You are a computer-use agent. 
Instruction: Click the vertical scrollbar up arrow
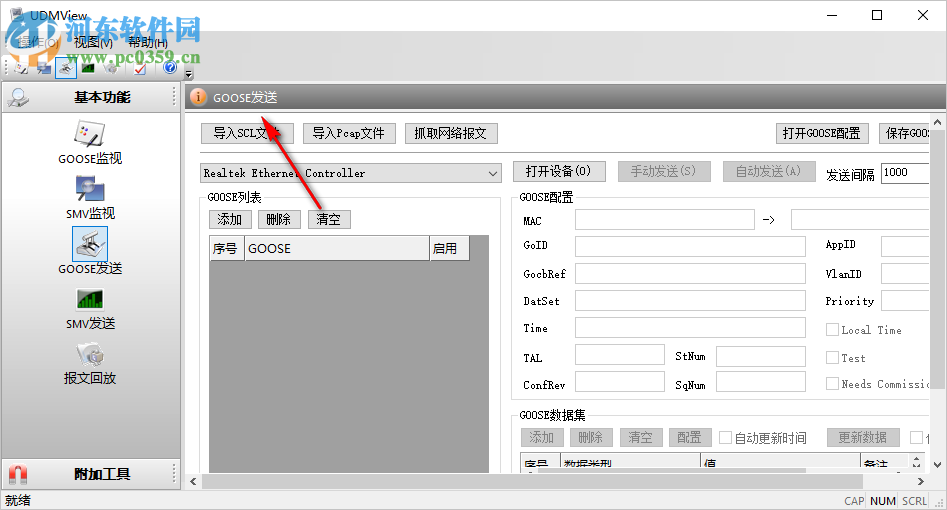point(937,123)
